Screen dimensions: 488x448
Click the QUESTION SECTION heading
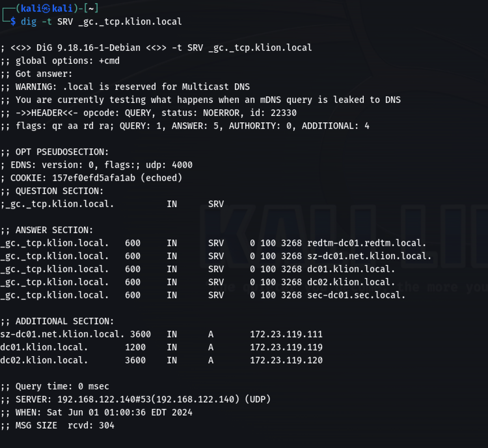pos(59,191)
